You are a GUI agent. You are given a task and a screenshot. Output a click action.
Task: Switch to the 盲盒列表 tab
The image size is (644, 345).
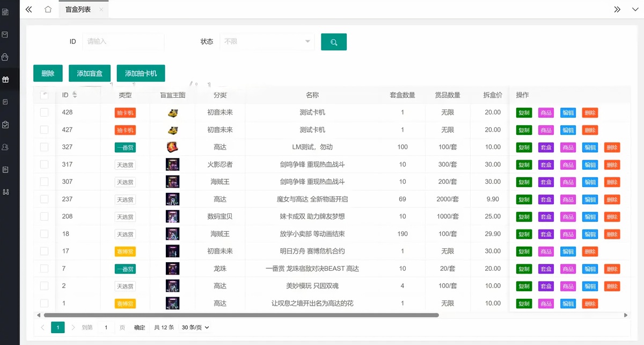pyautogui.click(x=78, y=9)
